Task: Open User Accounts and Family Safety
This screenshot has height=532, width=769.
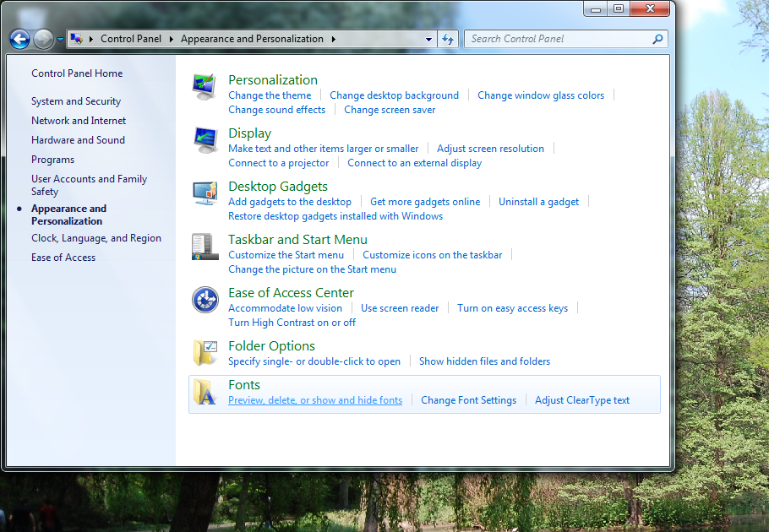Action: coord(89,185)
